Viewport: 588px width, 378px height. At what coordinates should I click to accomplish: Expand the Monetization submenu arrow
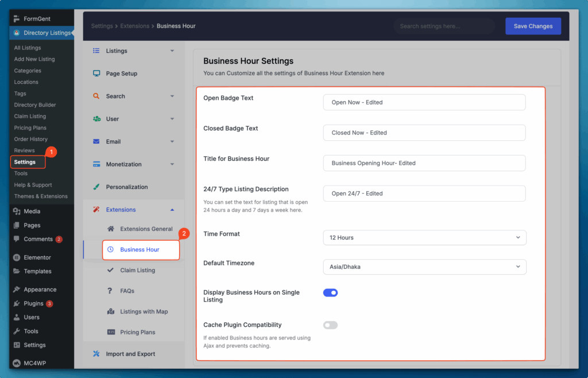[x=172, y=165]
